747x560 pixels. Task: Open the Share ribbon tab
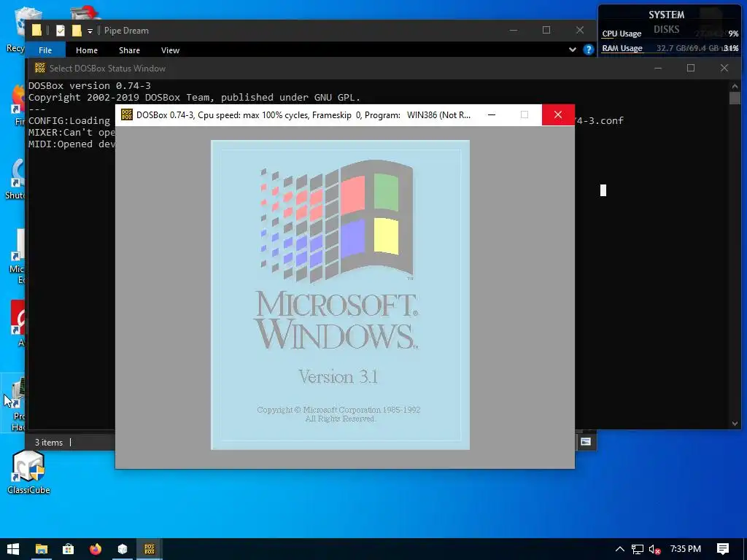tap(129, 50)
